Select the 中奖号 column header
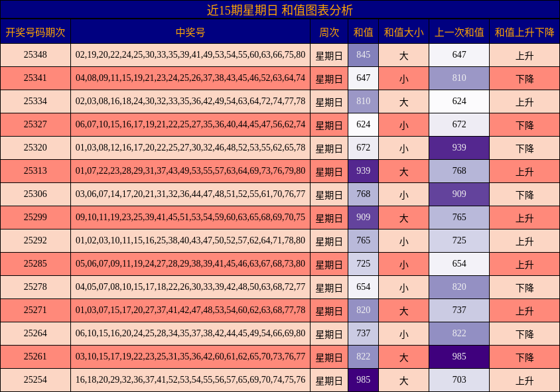 [189, 29]
